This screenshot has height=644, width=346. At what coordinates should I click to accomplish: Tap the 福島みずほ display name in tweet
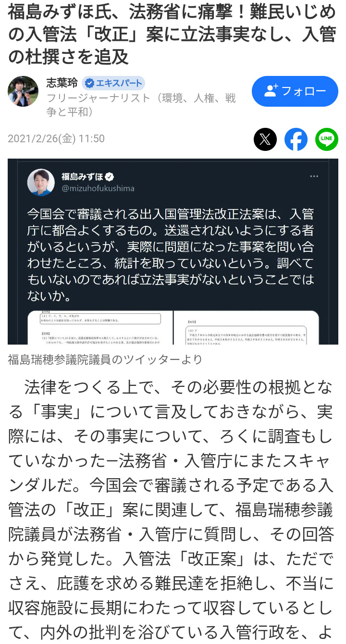(83, 176)
